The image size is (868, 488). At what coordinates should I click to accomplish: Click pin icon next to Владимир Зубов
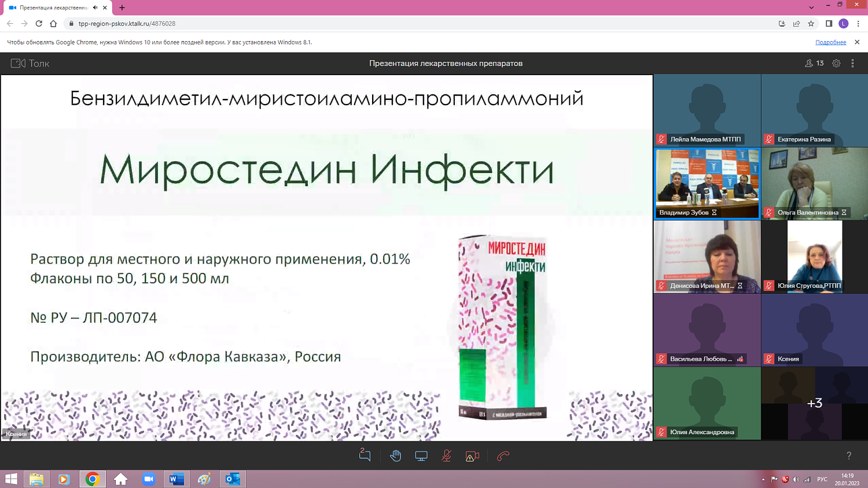click(715, 213)
